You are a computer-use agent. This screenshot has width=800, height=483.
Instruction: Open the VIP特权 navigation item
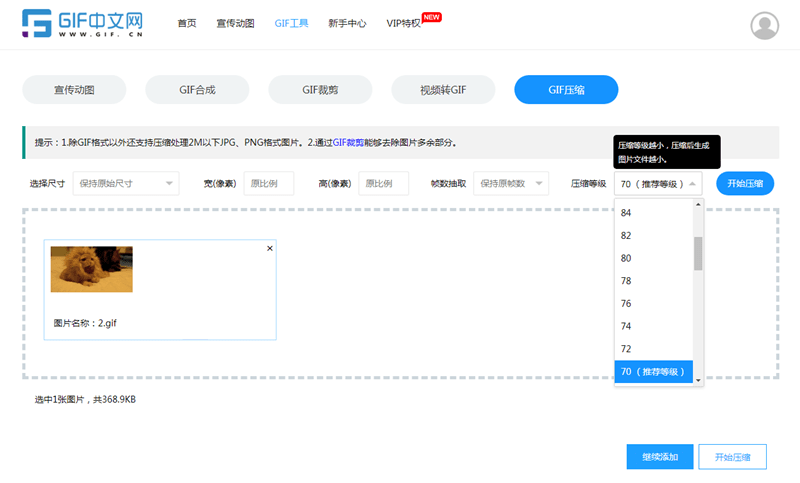coord(404,23)
